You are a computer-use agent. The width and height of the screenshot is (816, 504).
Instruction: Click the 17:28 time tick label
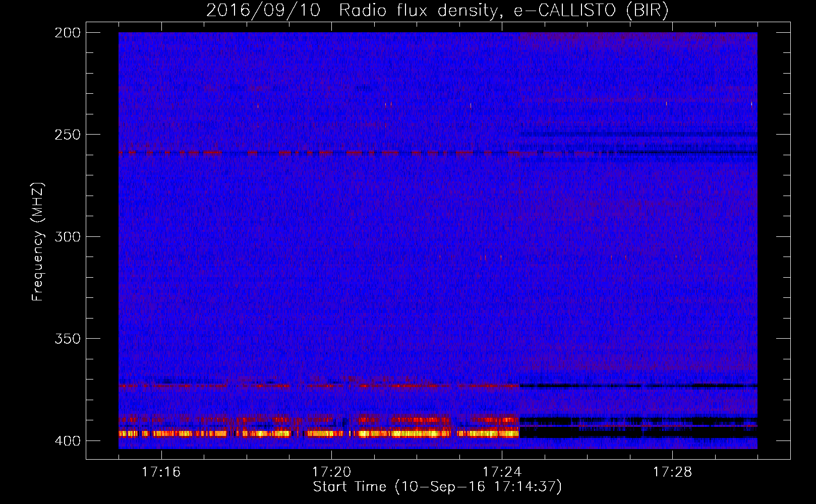(x=672, y=472)
